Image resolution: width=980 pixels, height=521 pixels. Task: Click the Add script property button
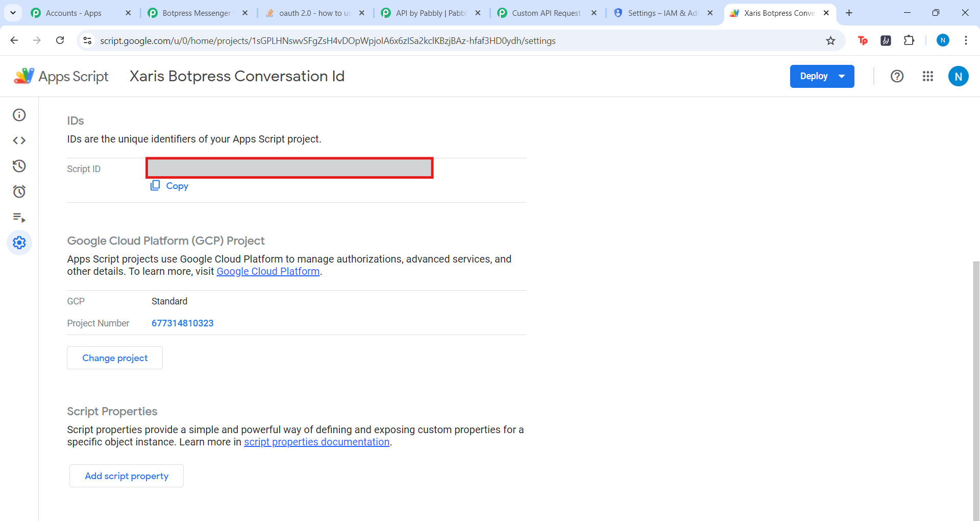point(127,476)
